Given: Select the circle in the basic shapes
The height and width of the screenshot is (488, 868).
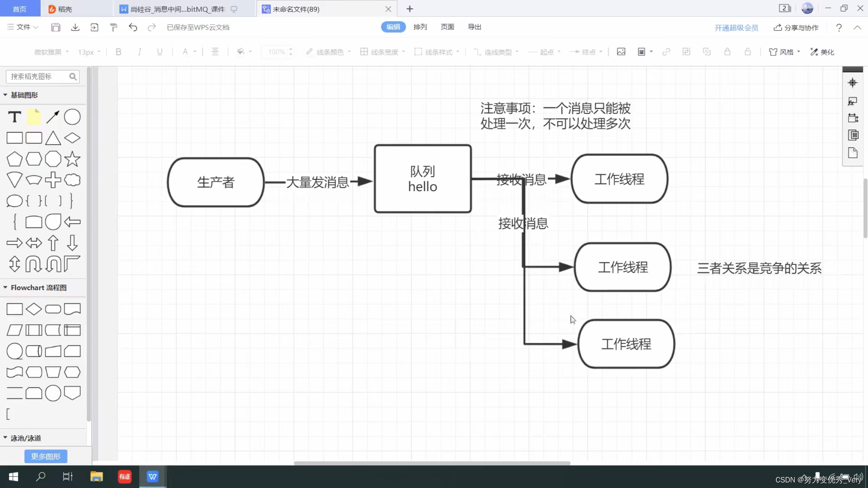Looking at the screenshot, I should (72, 117).
